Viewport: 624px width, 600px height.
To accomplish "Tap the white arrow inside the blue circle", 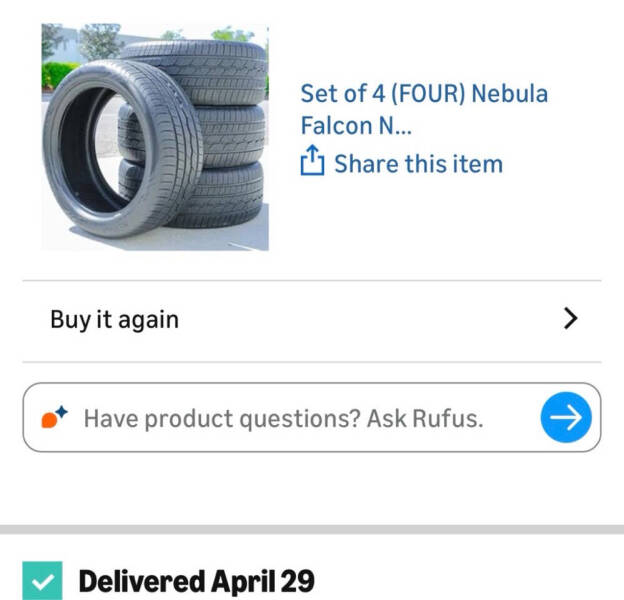I will (x=566, y=417).
